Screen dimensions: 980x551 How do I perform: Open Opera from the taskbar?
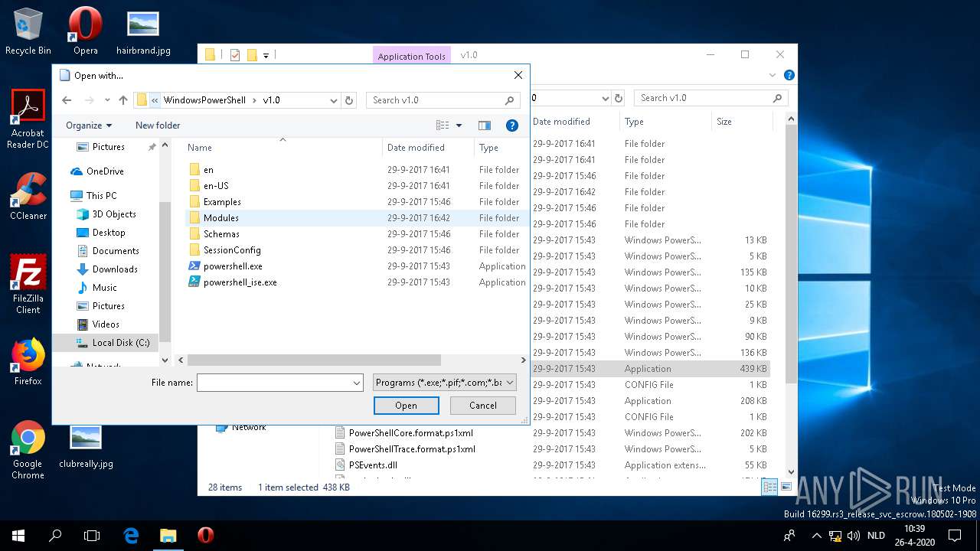(205, 535)
